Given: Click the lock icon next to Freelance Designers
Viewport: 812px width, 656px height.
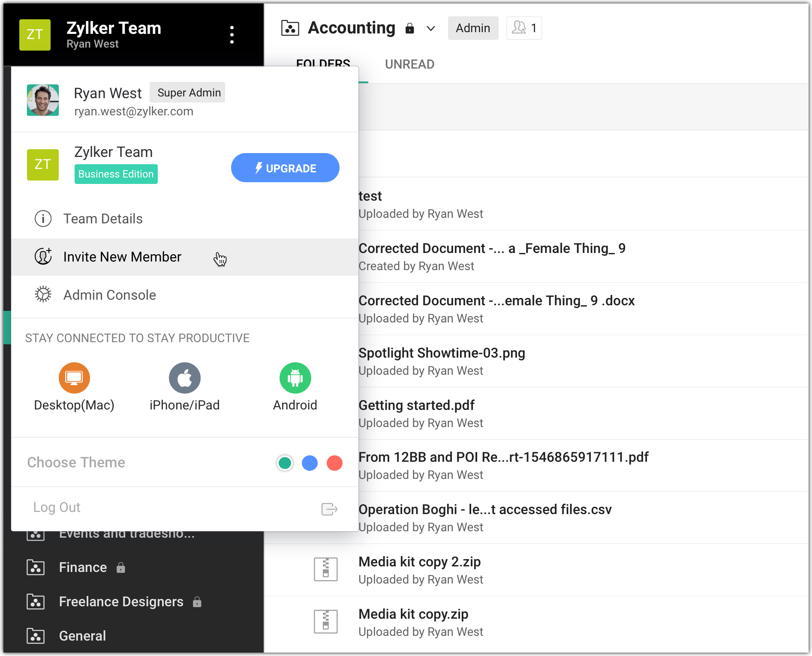Looking at the screenshot, I should coord(197,602).
